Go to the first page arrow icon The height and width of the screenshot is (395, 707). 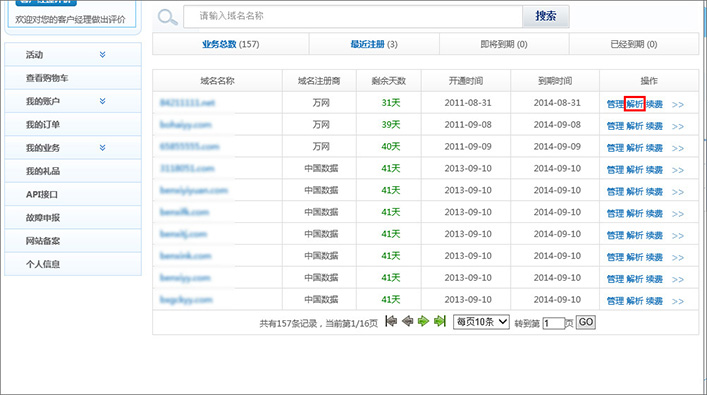[391, 321]
